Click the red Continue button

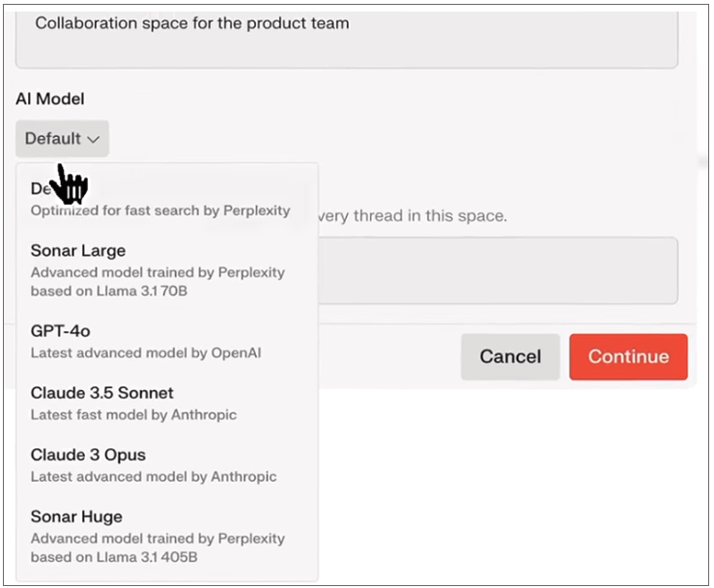[628, 356]
